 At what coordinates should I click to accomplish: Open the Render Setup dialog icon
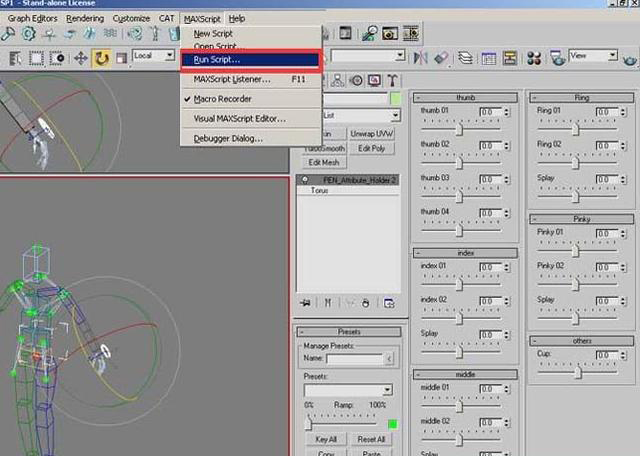pos(557,58)
